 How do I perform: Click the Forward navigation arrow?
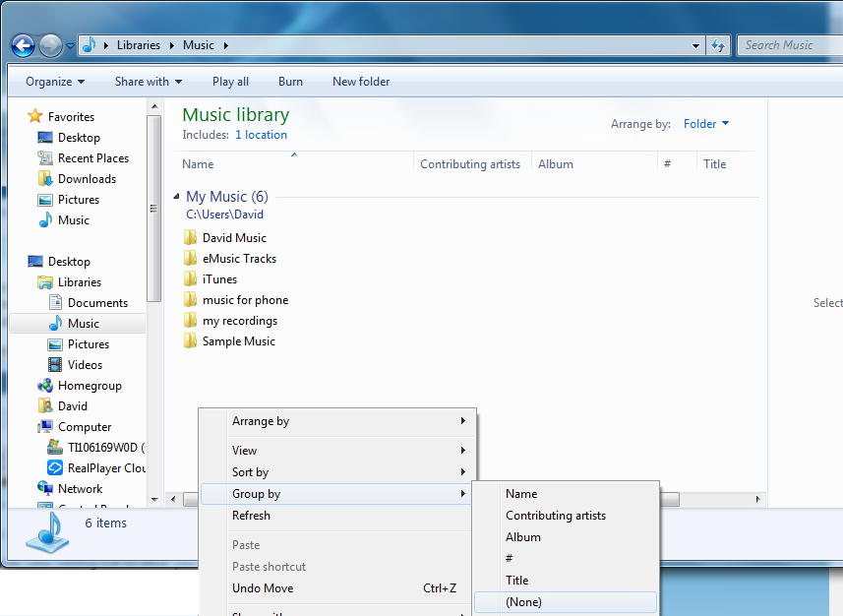click(x=51, y=45)
